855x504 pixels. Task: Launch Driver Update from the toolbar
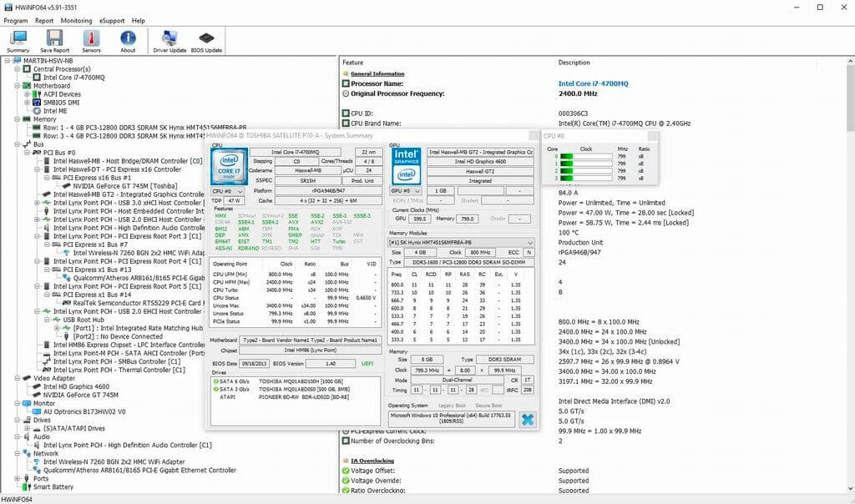[x=168, y=37]
